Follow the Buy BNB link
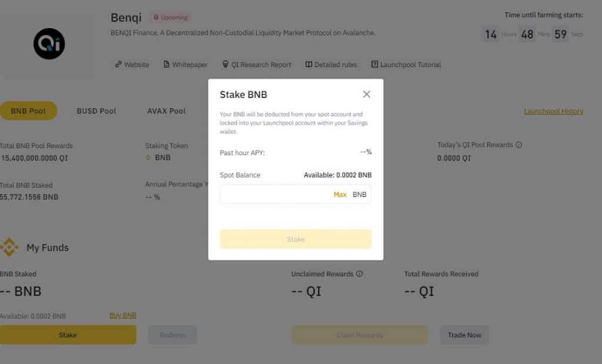The width and height of the screenshot is (602, 364). point(123,316)
